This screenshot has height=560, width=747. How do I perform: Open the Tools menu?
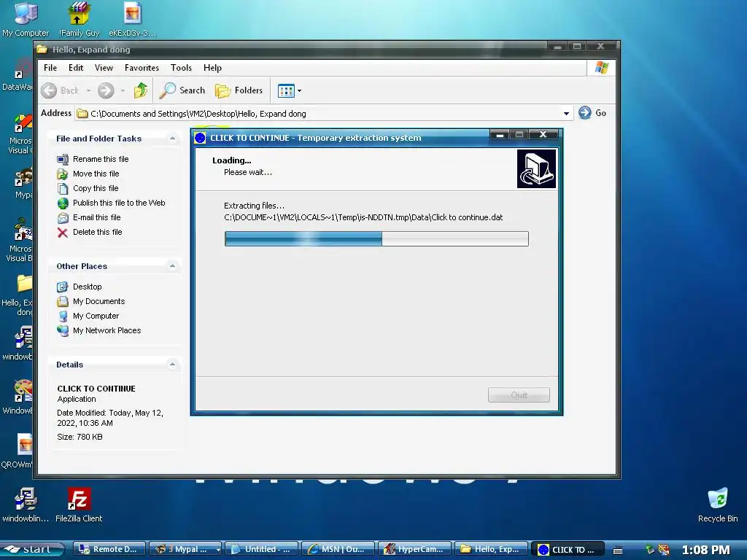click(x=181, y=68)
